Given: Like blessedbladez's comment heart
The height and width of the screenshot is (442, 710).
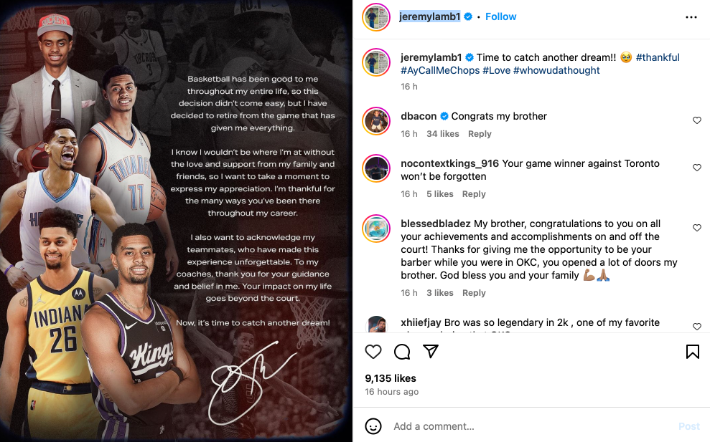Looking at the screenshot, I should (x=697, y=228).
